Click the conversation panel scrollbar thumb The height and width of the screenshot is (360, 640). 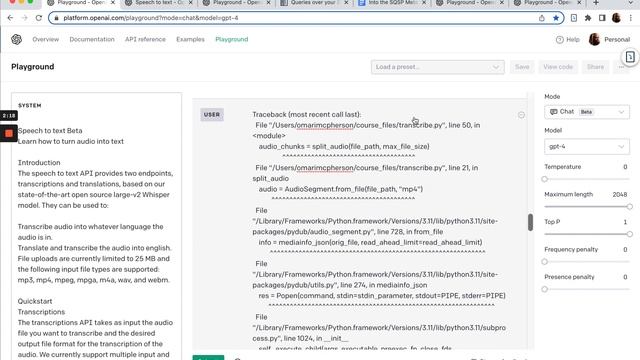(x=530, y=222)
